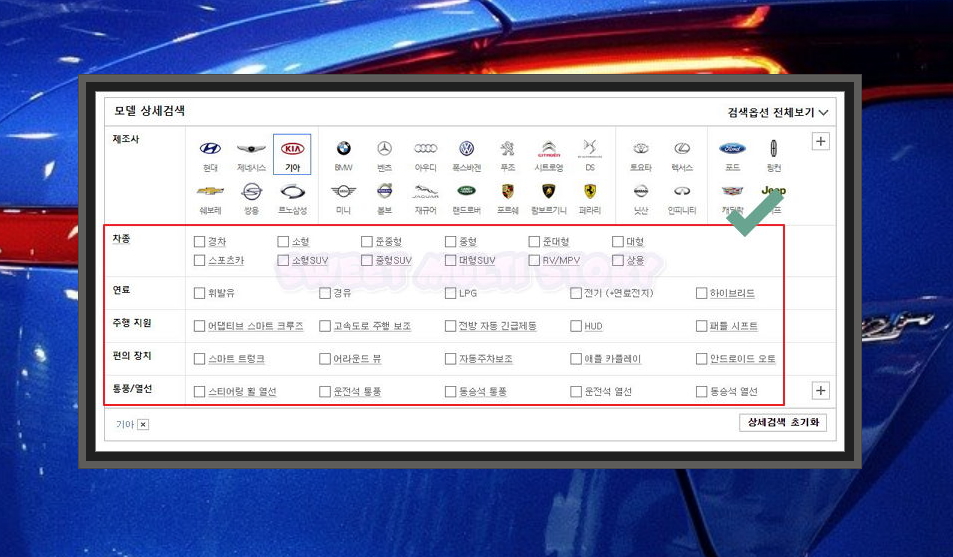The width and height of the screenshot is (953, 557).
Task: Enable the 스포츠카 checkbox
Action: [199, 260]
